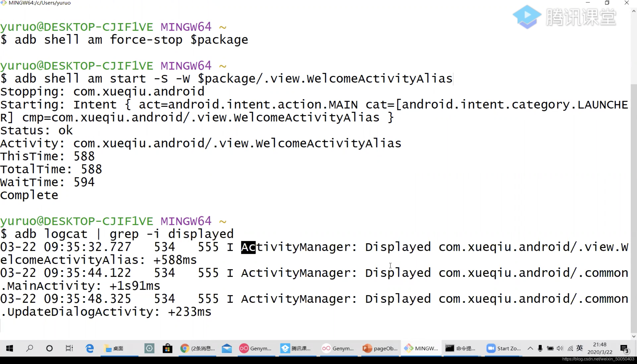The image size is (637, 364).
Task: Toggle the volume speaker tray icon
Action: (x=560, y=348)
